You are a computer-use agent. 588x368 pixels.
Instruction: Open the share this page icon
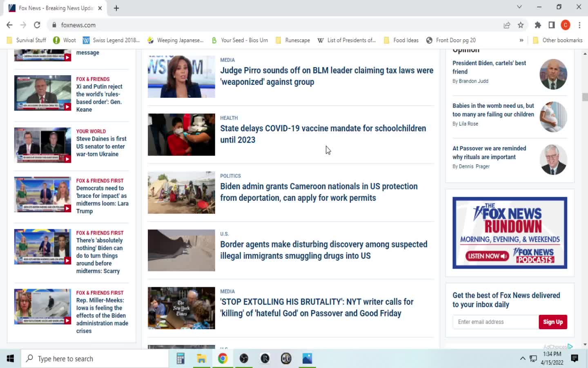coord(507,25)
